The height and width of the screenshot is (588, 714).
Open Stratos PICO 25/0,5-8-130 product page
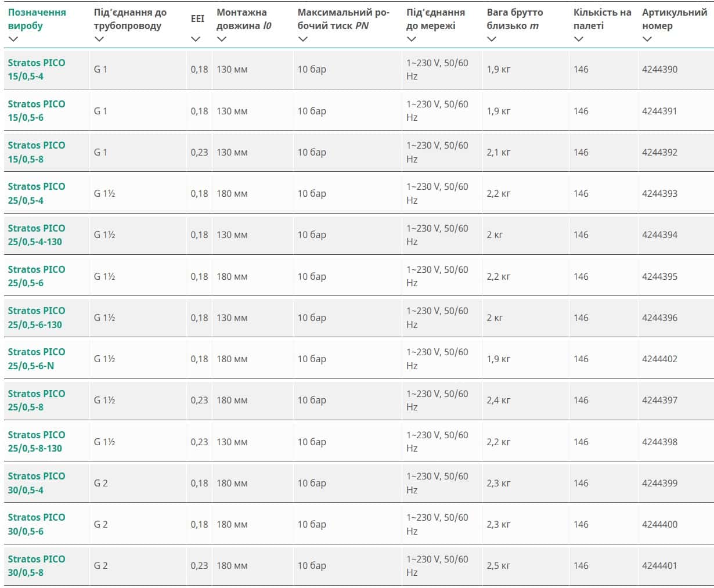pos(36,441)
